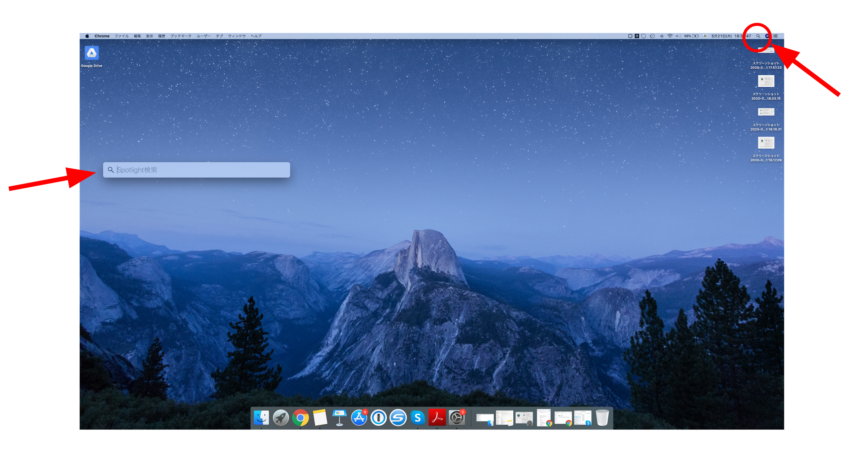850x452 pixels.
Task: Open the Apple menu
Action: (87, 36)
